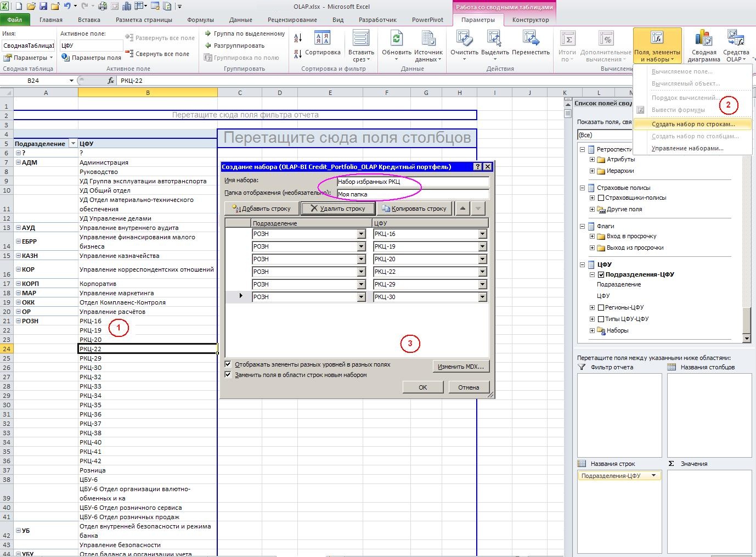Click Разгруппировать in the ribbon

(x=234, y=46)
